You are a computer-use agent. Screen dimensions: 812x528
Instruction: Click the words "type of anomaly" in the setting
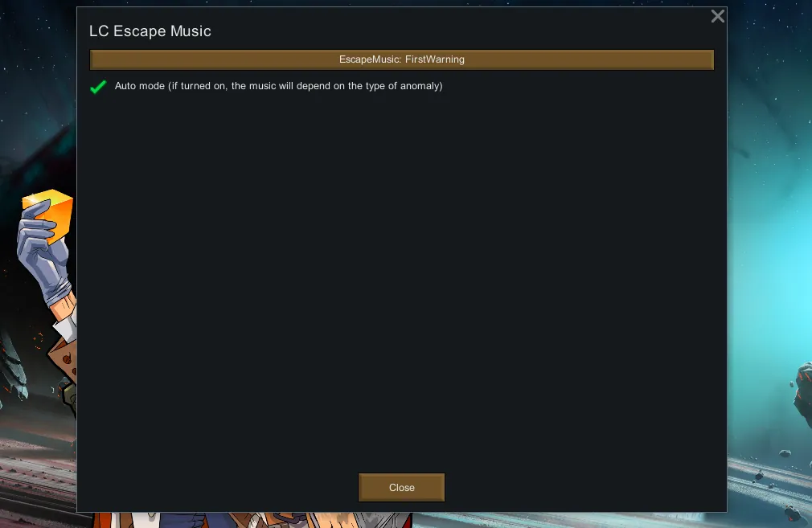coord(402,86)
